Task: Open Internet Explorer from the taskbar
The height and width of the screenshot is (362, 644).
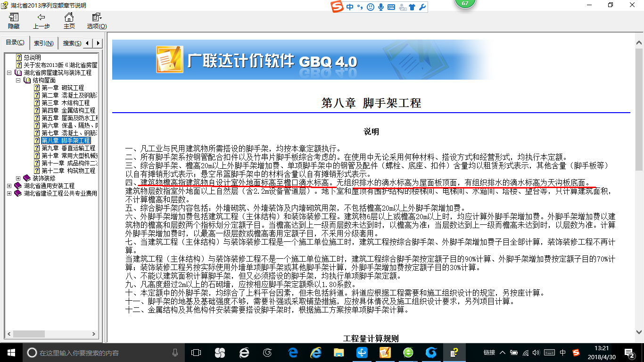Action: (x=316, y=352)
